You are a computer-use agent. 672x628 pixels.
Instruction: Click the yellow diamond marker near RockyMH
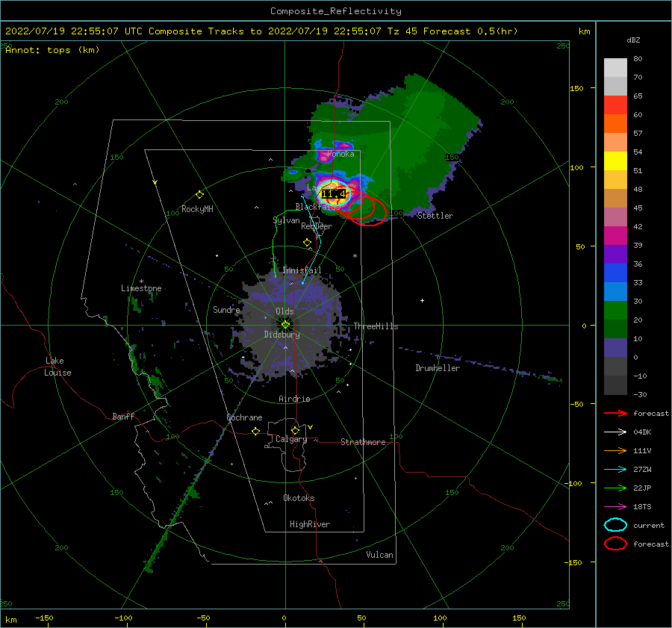click(x=199, y=195)
